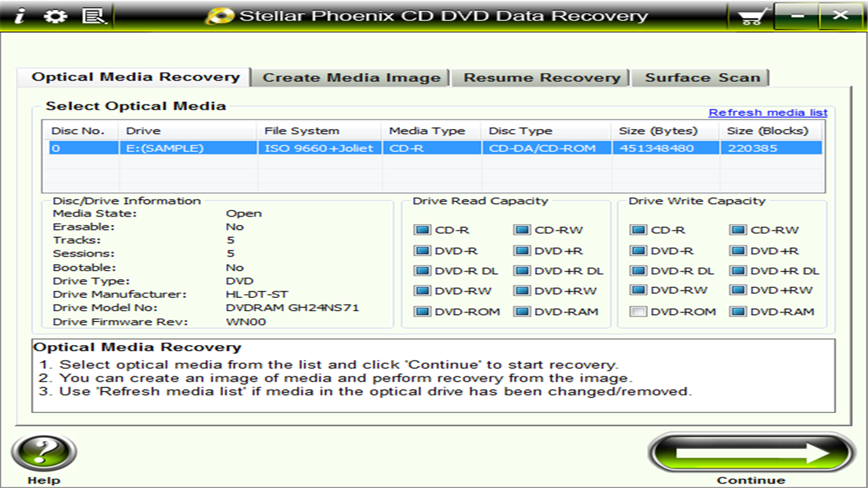This screenshot has width=868, height=488.
Task: Click the 220385 size blocks cell
Action: [771, 148]
